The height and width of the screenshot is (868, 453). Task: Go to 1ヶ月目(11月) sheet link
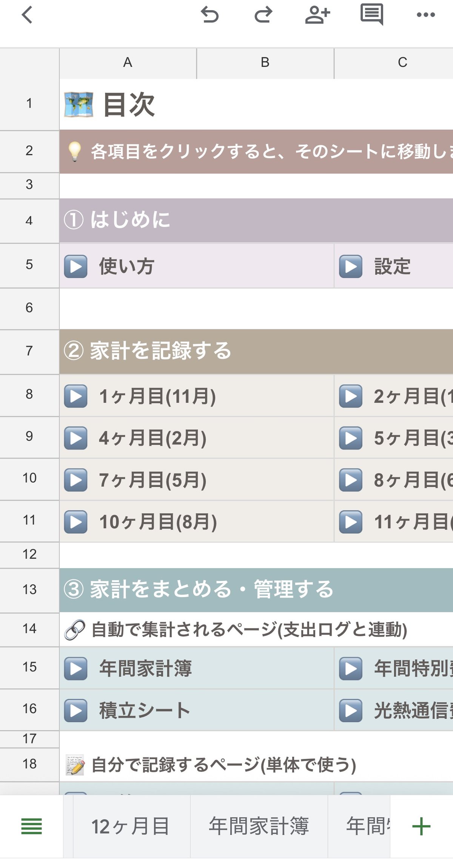[x=157, y=396]
